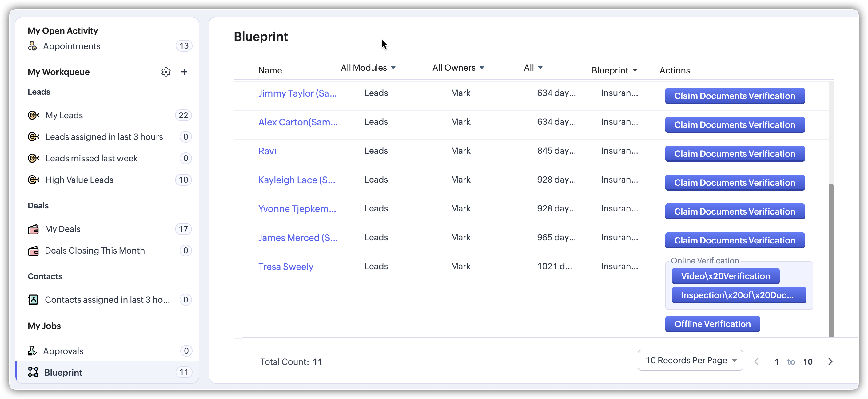Open the Tresa Sweely lead record
The width and height of the screenshot is (868, 399).
285,266
